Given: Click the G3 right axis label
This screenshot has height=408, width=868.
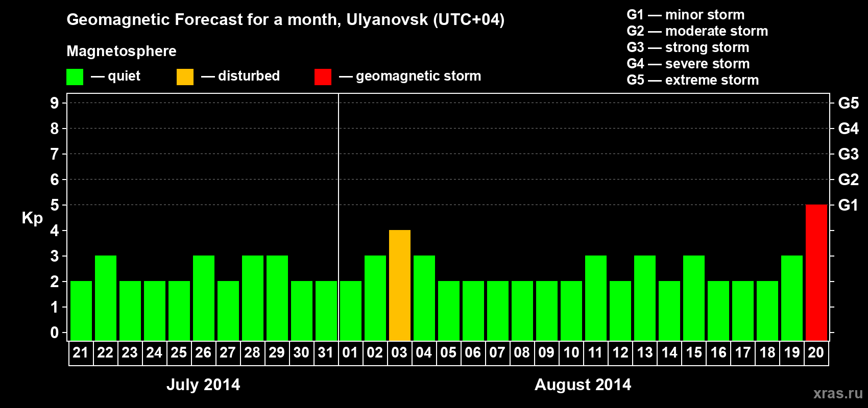Looking at the screenshot, I should click(x=848, y=154).
